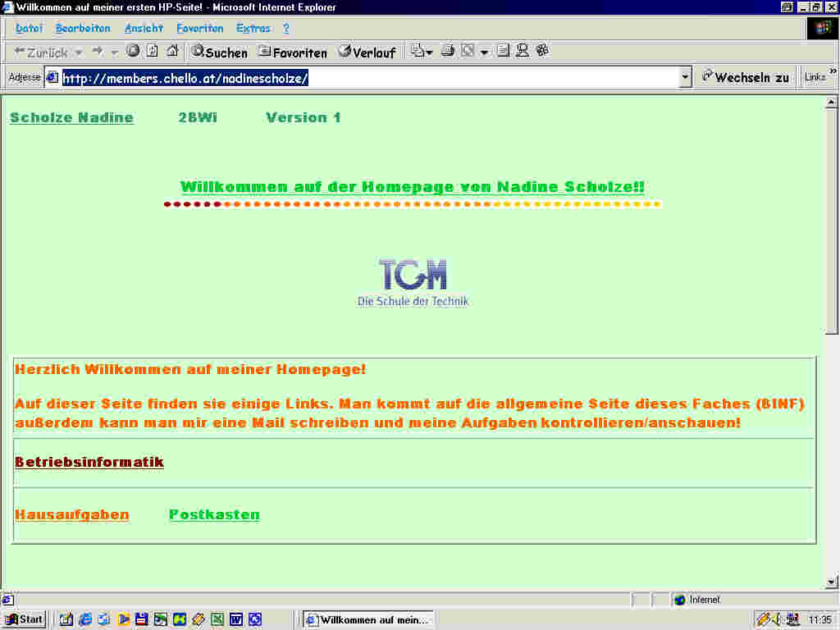The image size is (840, 630).
Task: Open dropdown arrow beside Edit icon
Action: (484, 52)
